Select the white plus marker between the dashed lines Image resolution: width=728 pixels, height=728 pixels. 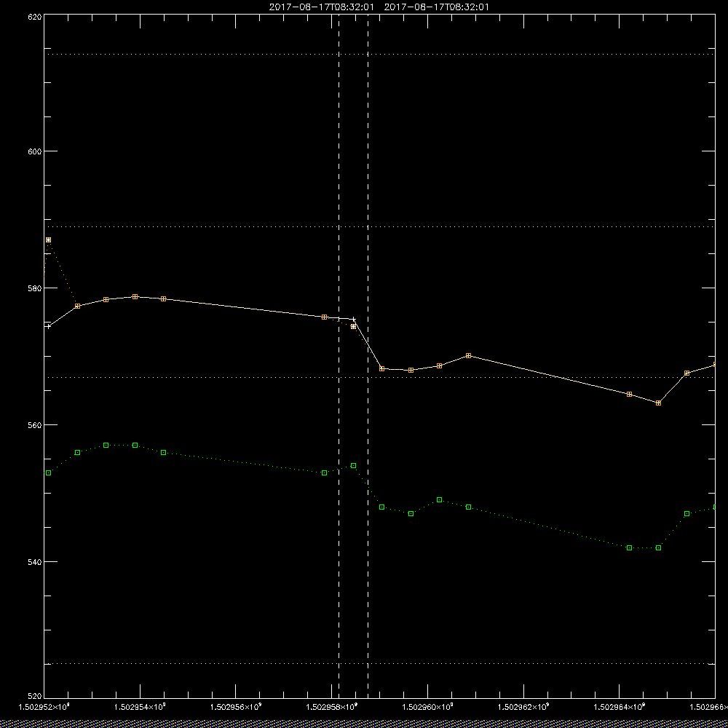354,320
